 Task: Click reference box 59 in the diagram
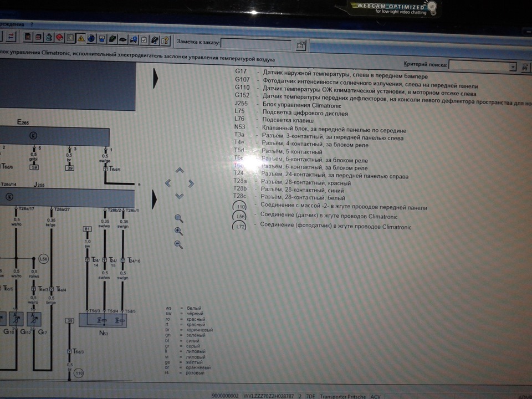(34, 167)
